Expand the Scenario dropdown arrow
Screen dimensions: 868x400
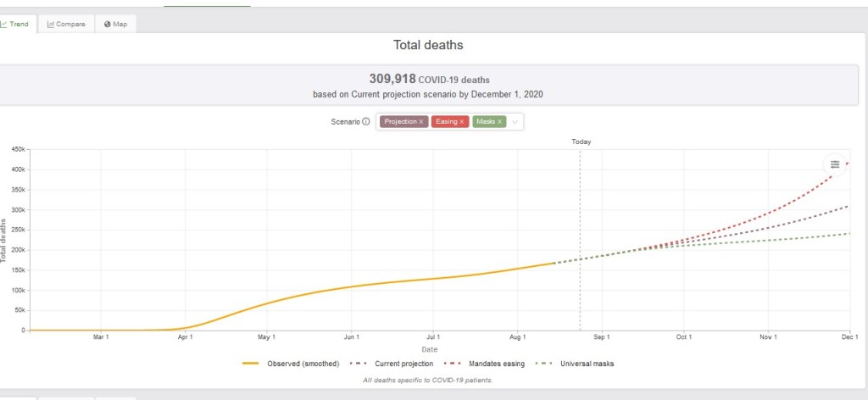point(515,122)
